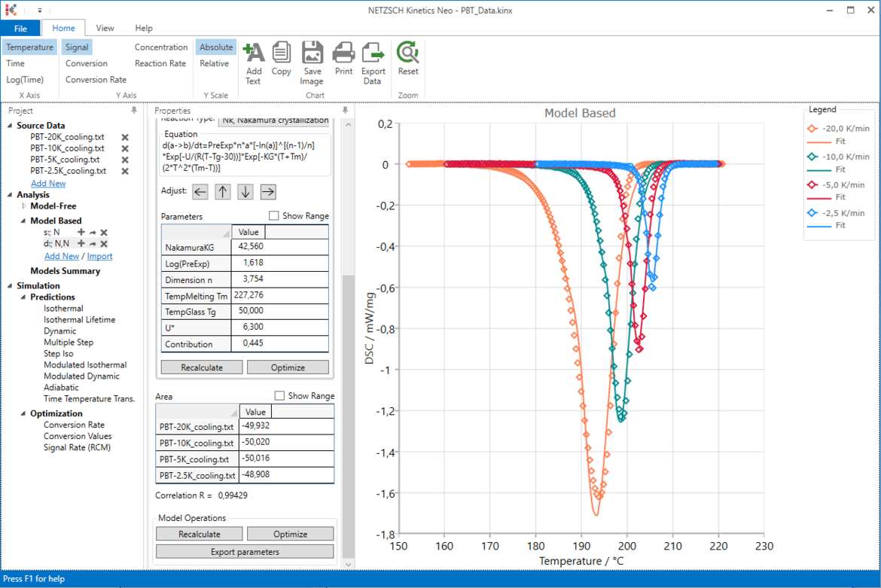Remove the PBT-5K_cooling.txt source file
The height and width of the screenshot is (588, 881).
pos(125,160)
